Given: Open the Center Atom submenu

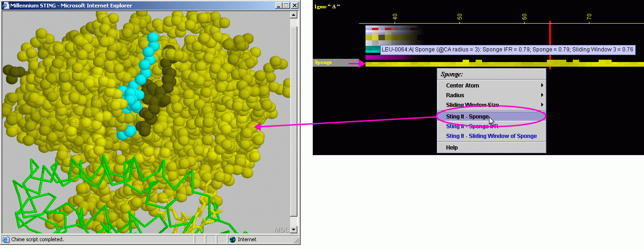Looking at the screenshot, I should tap(491, 85).
